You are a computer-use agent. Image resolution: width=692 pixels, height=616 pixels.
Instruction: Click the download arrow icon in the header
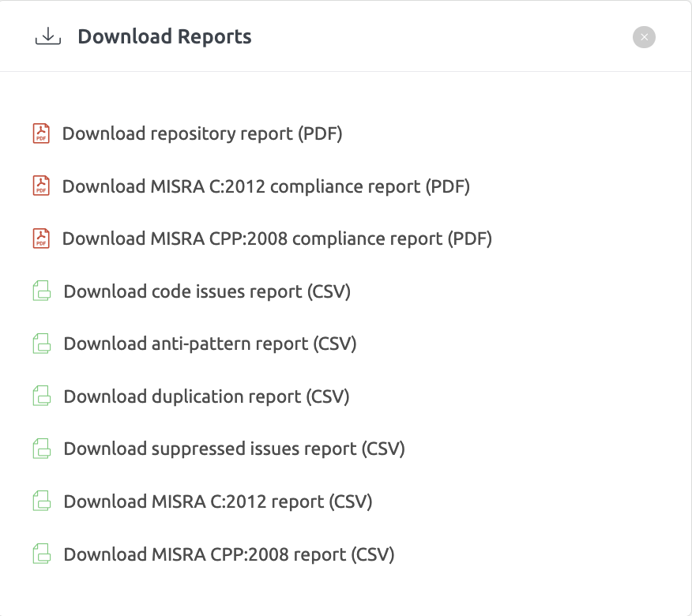tap(47, 36)
